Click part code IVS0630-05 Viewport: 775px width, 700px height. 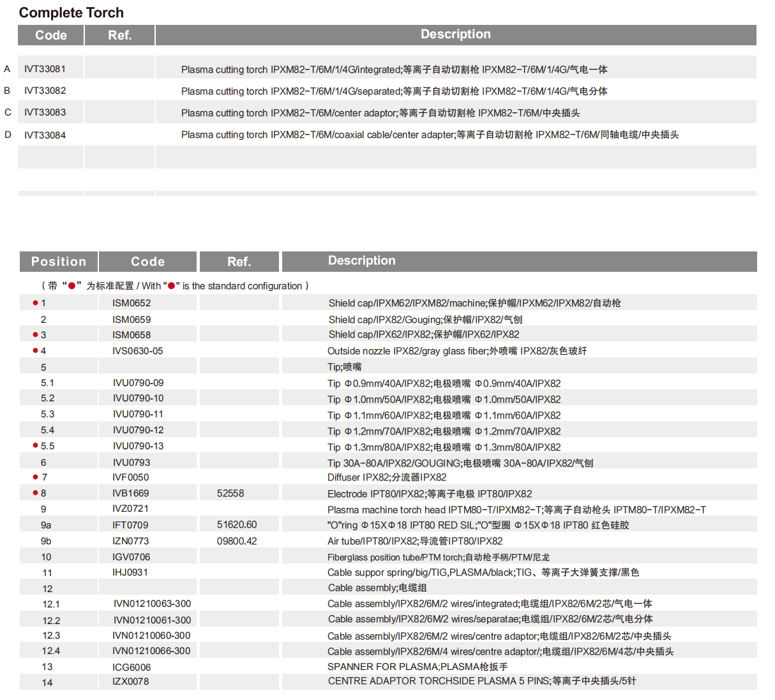(x=137, y=351)
